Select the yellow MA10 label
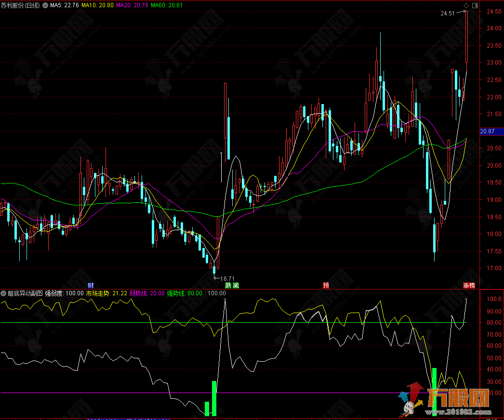The height and width of the screenshot is (420, 504). tap(97, 5)
